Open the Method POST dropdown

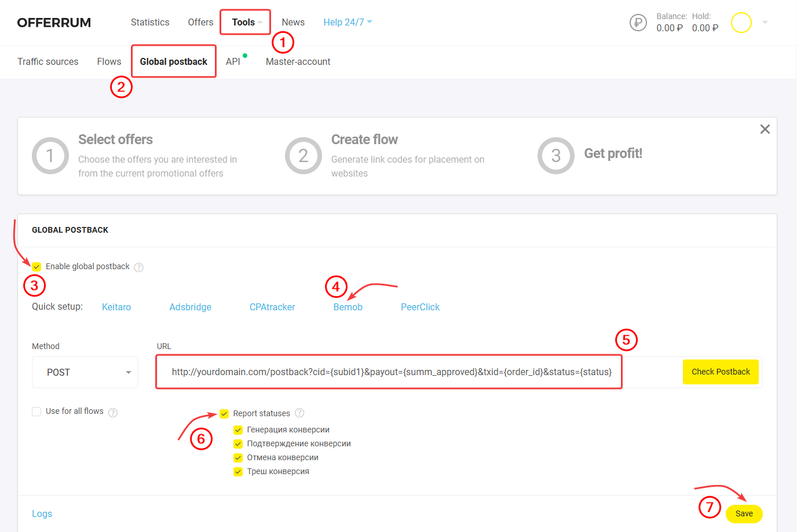point(85,372)
